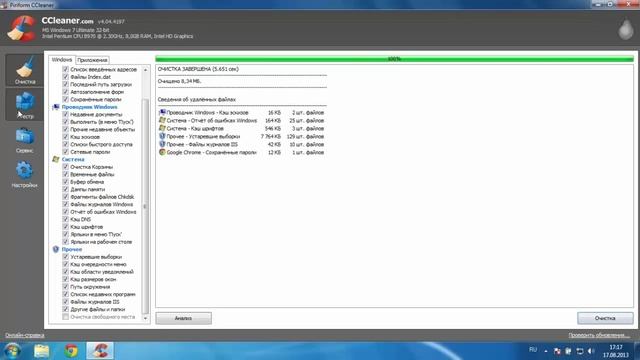
Task: Click Show desktop at the taskbar edge
Action: point(637,351)
